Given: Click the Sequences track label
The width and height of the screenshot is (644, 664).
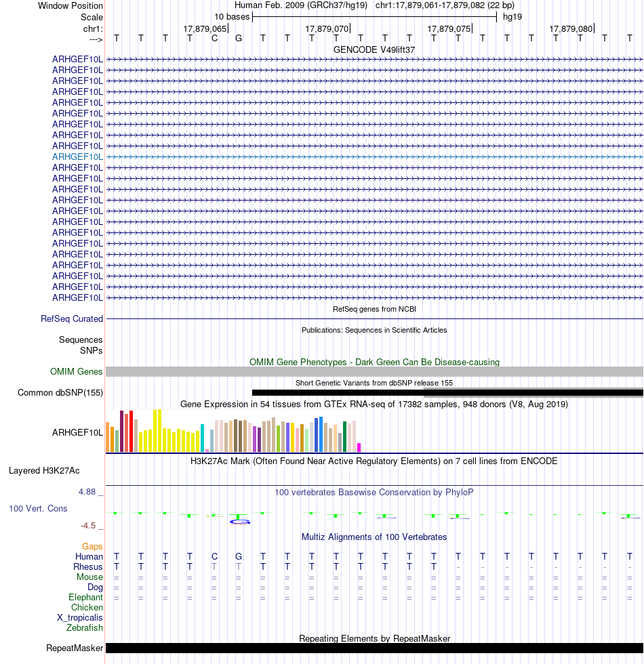Looking at the screenshot, I should pos(81,339).
